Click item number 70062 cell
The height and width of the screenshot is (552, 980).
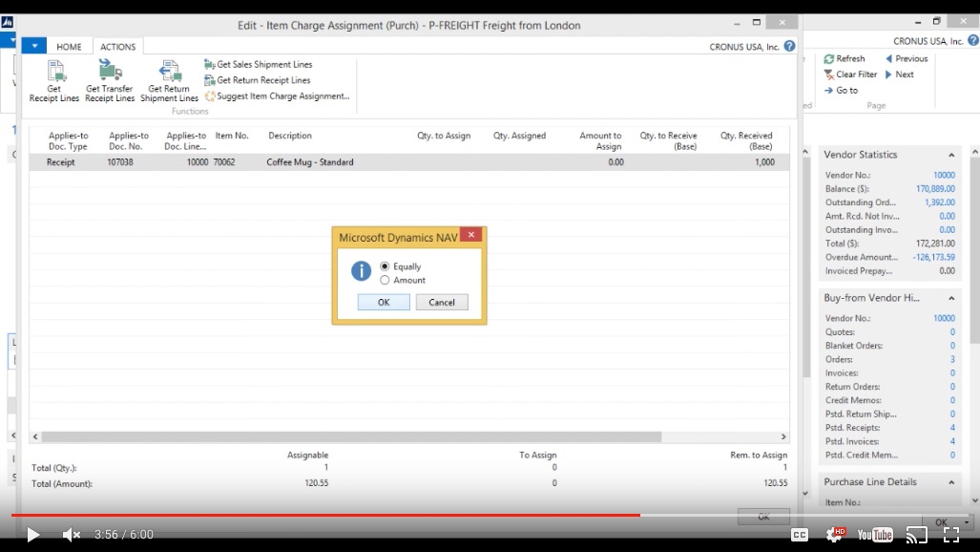tap(223, 162)
